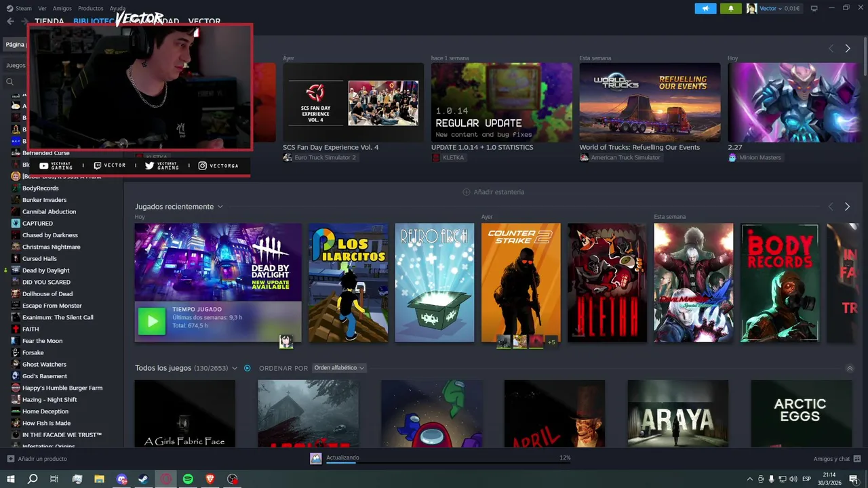Viewport: 868px width, 488px height.
Task: Go to next recently played games
Action: pos(847,206)
